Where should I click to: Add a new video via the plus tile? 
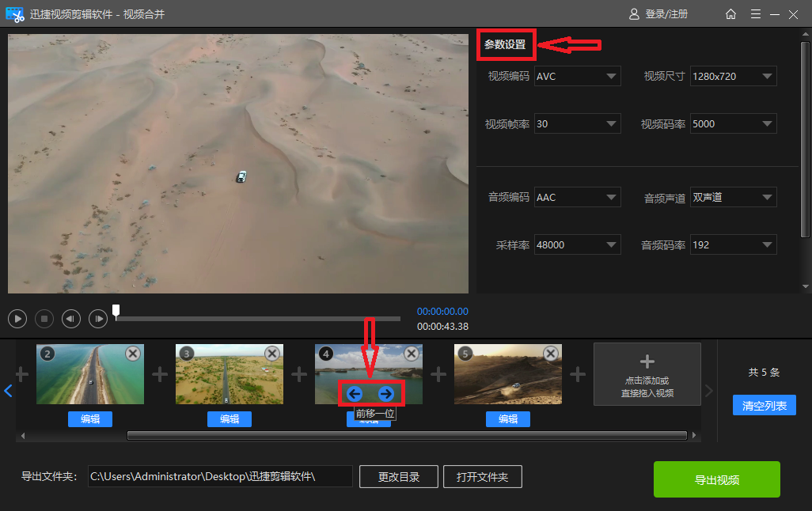pos(647,373)
